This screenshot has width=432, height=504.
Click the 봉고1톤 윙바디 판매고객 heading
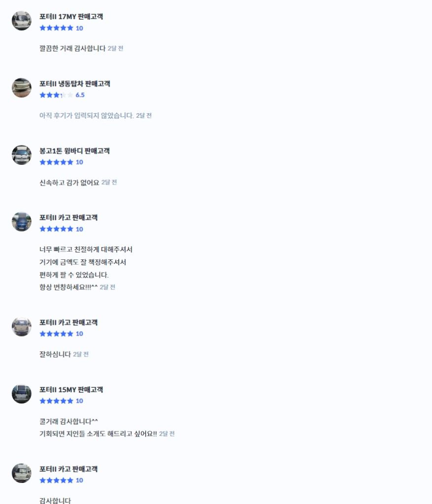(74, 151)
